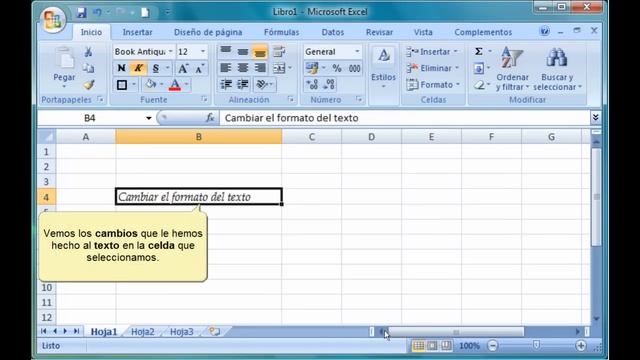Toggle wrap text
Screen dimensions: 640x360
[279, 51]
